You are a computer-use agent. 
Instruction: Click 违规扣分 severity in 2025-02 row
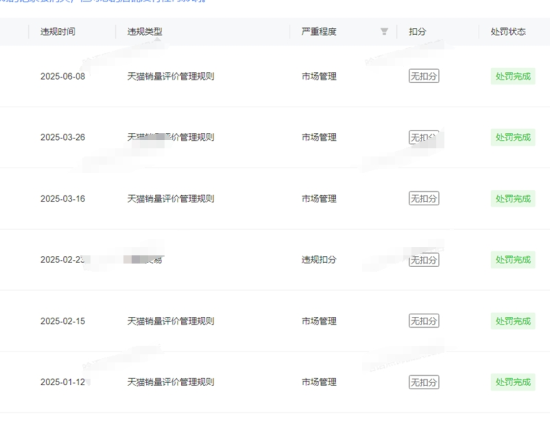pos(319,260)
